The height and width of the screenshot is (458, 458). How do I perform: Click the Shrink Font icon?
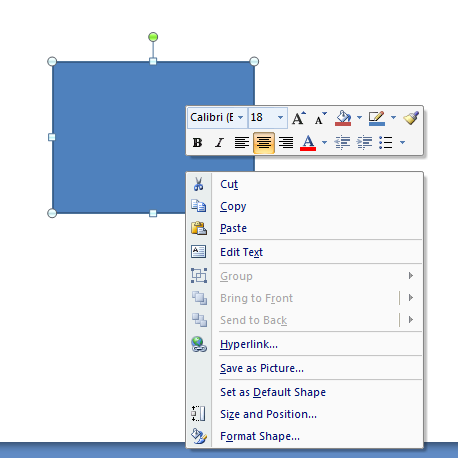pyautogui.click(x=320, y=118)
